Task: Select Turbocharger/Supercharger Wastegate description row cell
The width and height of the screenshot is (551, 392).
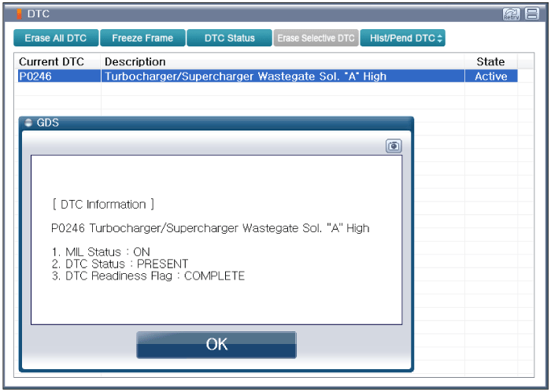Action: click(283, 76)
